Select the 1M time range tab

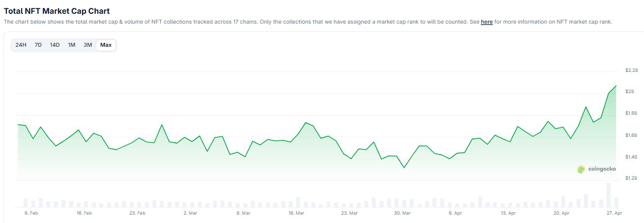(72, 45)
